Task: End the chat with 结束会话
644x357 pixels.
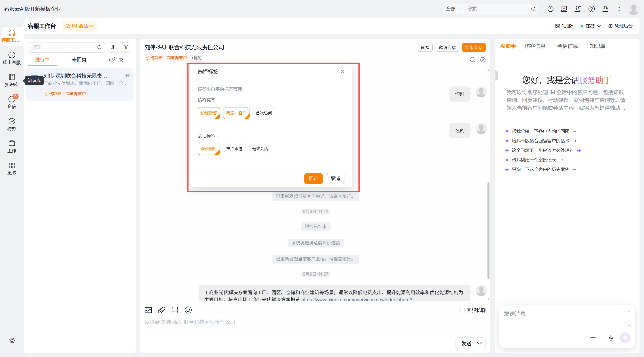Action: click(474, 47)
